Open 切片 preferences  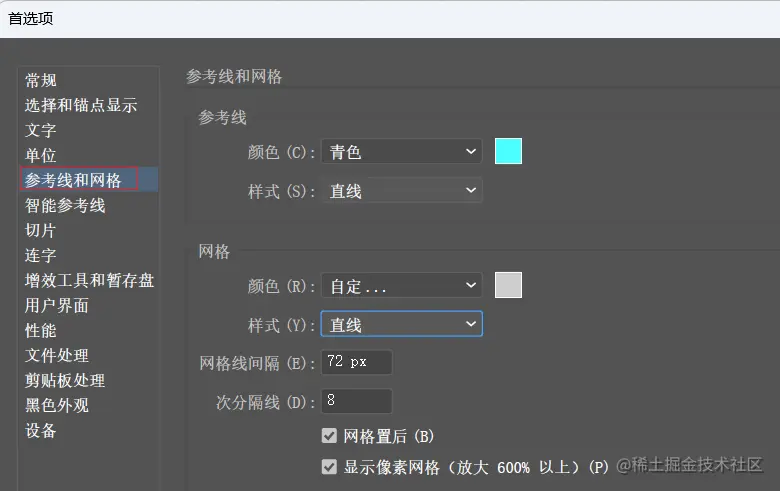[41, 230]
